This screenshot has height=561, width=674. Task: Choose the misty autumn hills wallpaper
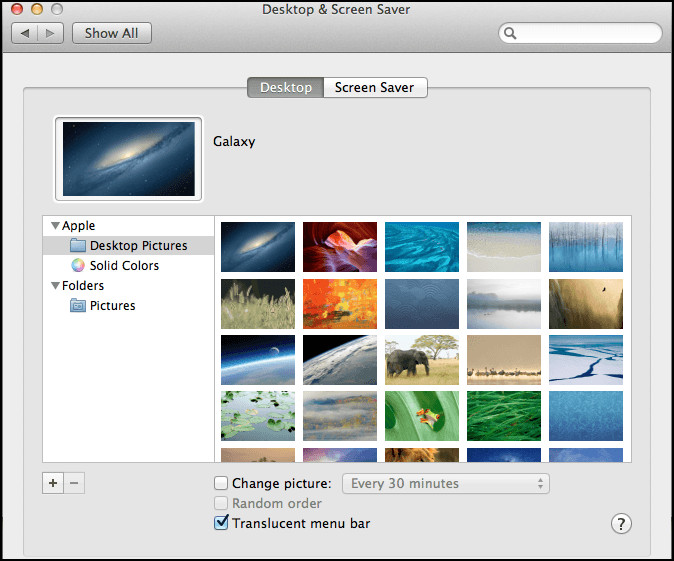[x=340, y=416]
